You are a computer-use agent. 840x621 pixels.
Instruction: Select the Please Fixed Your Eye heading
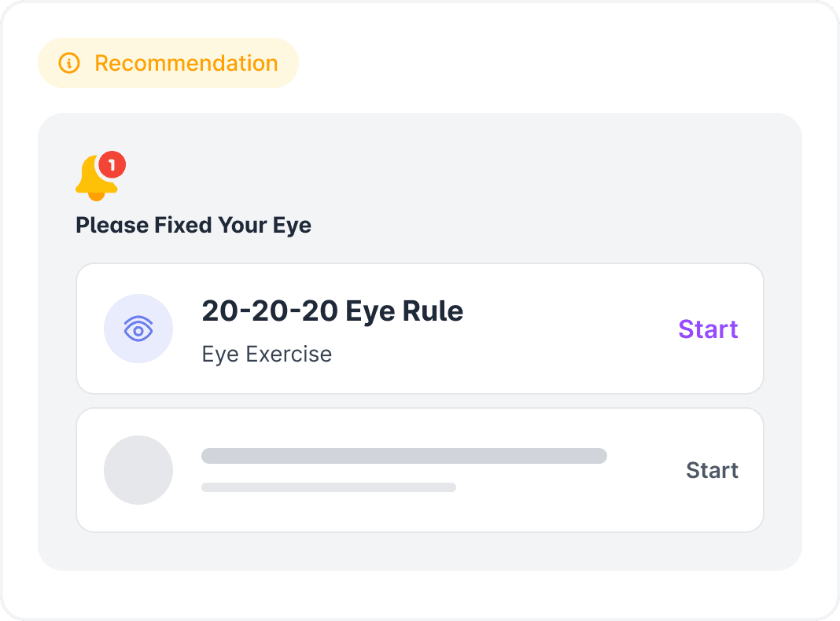pos(193,226)
